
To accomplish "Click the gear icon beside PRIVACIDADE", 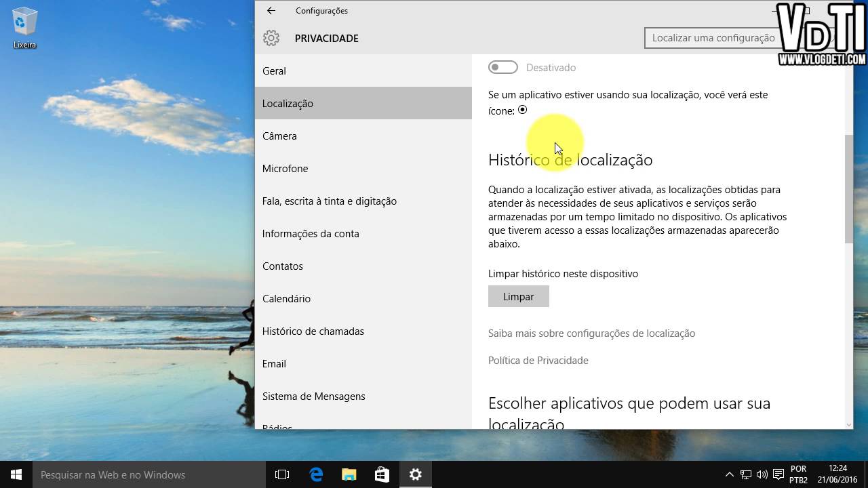I will pyautogui.click(x=271, y=38).
